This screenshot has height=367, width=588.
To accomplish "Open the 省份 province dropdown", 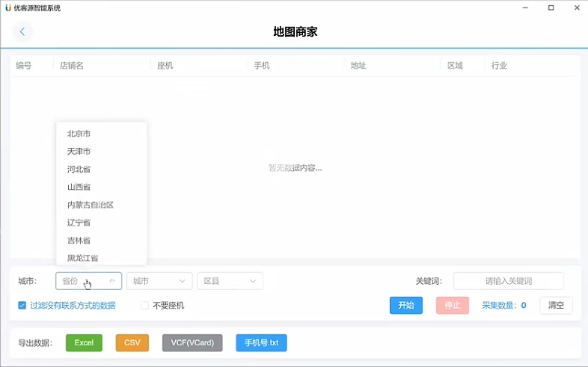I will (x=88, y=281).
